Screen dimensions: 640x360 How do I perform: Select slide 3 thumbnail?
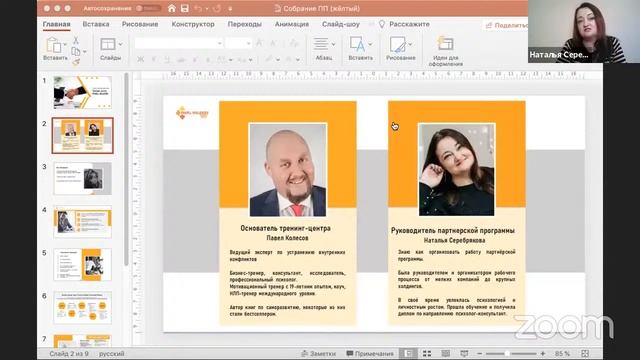[x=82, y=178]
